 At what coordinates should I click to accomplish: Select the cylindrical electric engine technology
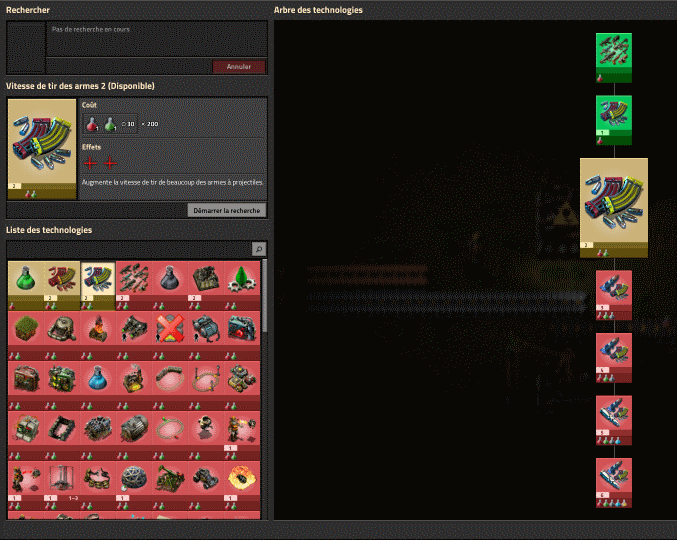(134, 436)
